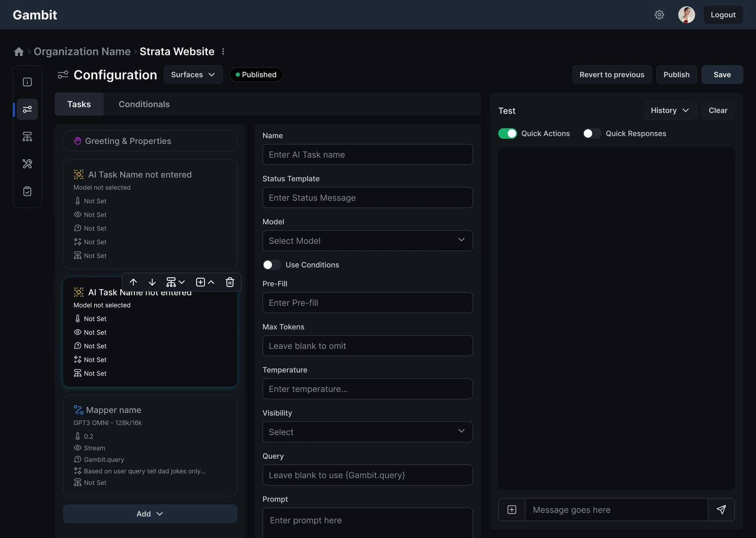This screenshot has width=756, height=538.
Task: Click the AI spark icon of first task
Action: click(x=79, y=174)
